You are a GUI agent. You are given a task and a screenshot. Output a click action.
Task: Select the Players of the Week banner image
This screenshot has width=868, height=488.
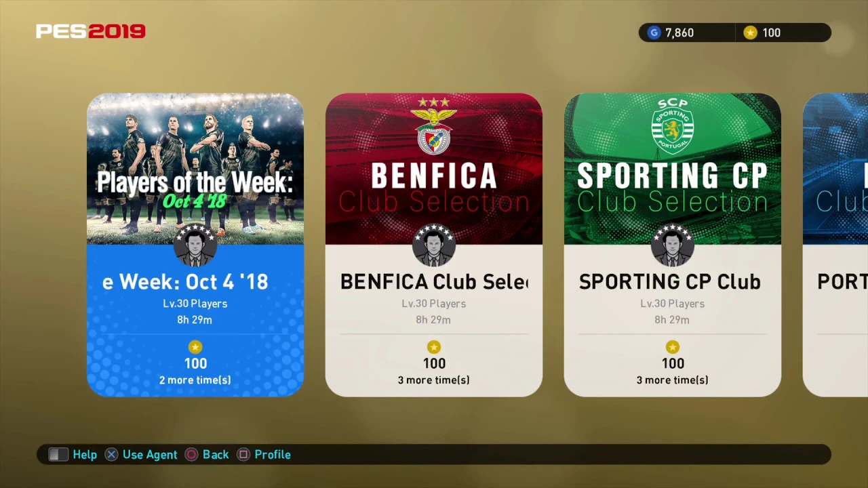(x=195, y=169)
